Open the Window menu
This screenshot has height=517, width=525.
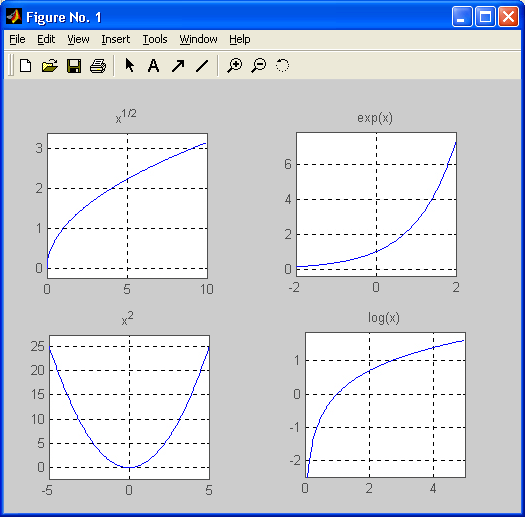198,40
